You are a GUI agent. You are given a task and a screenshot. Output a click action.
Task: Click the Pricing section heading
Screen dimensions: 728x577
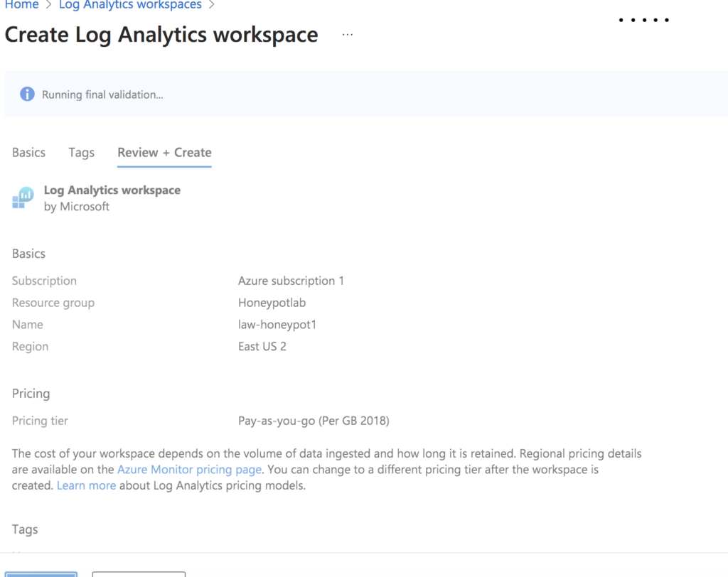pyautogui.click(x=31, y=394)
